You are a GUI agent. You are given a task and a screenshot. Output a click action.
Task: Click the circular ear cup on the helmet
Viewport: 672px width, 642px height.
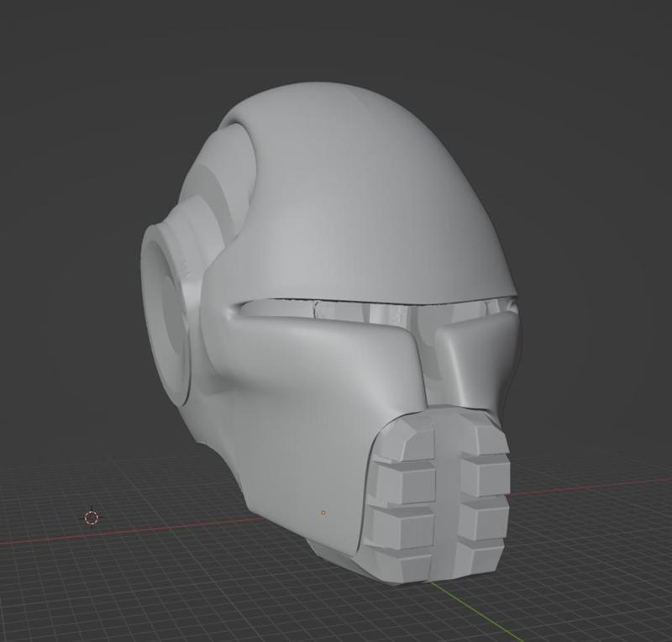point(172,319)
